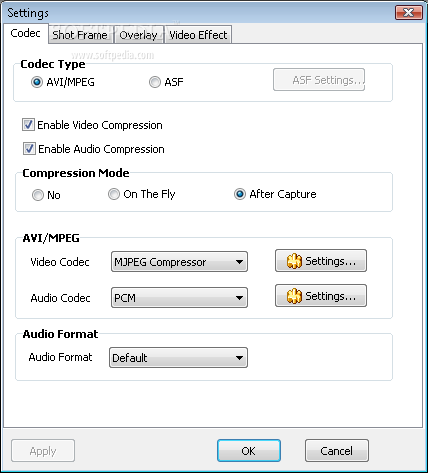
Task: Select the Codec tab
Action: (x=26, y=33)
